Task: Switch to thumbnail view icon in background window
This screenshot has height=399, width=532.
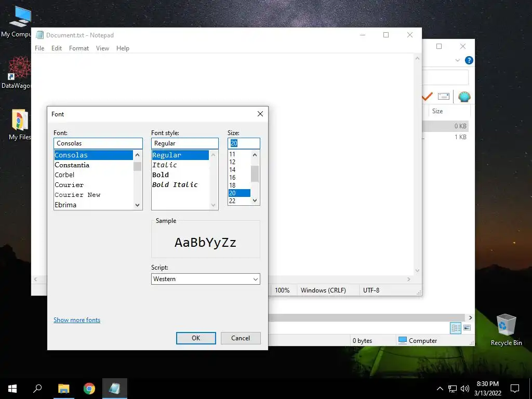Action: [467, 328]
